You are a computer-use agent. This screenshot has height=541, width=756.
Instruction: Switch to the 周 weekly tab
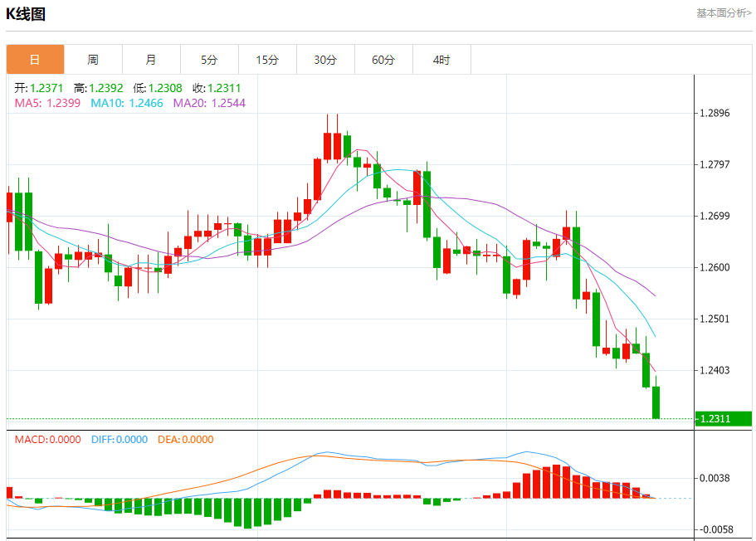(x=93, y=60)
